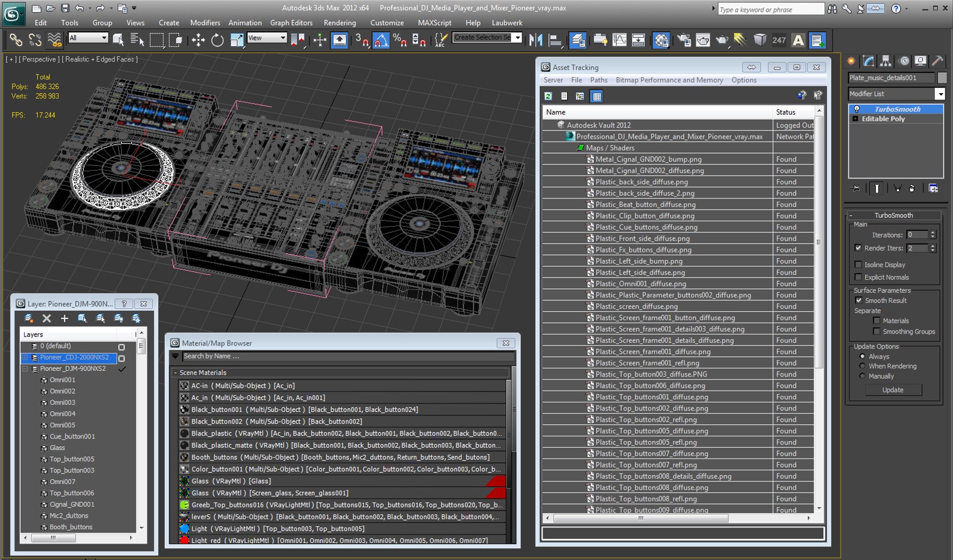Screen dimensions: 953x560
Task: Click the Name column header in Asset Tracking
Action: pos(657,112)
